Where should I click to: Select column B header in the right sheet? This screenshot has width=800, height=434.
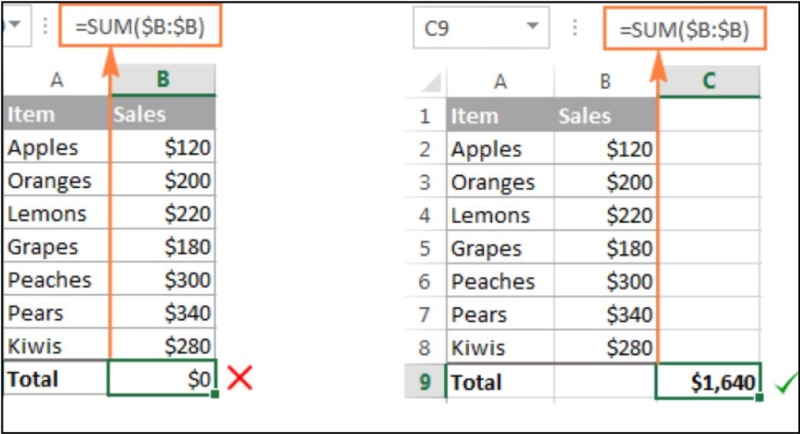(604, 81)
